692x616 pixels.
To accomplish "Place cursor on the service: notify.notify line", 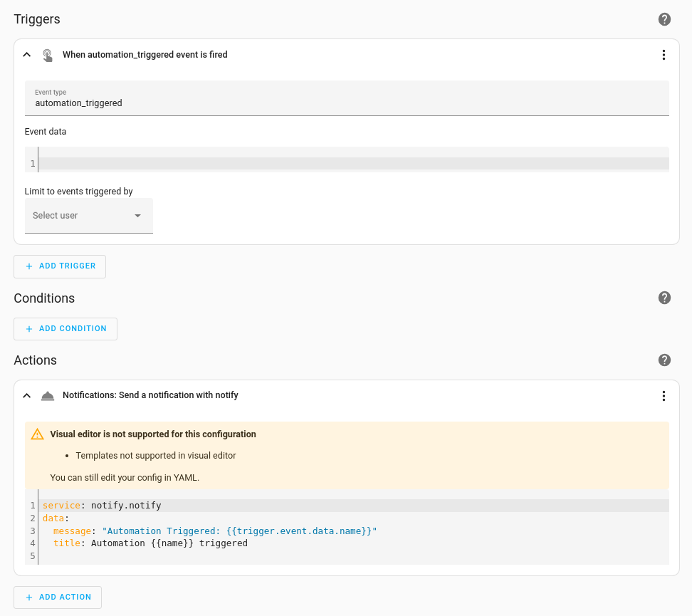I will tap(353, 506).
